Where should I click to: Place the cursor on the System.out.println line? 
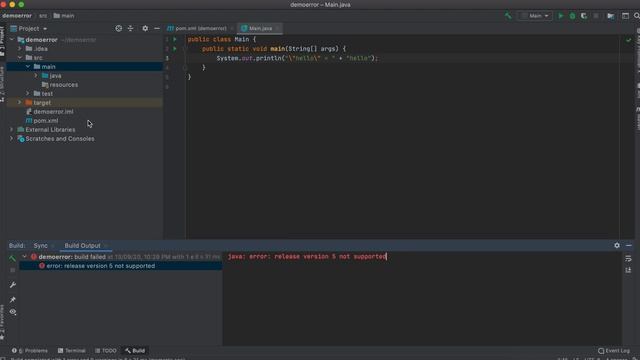click(x=297, y=58)
